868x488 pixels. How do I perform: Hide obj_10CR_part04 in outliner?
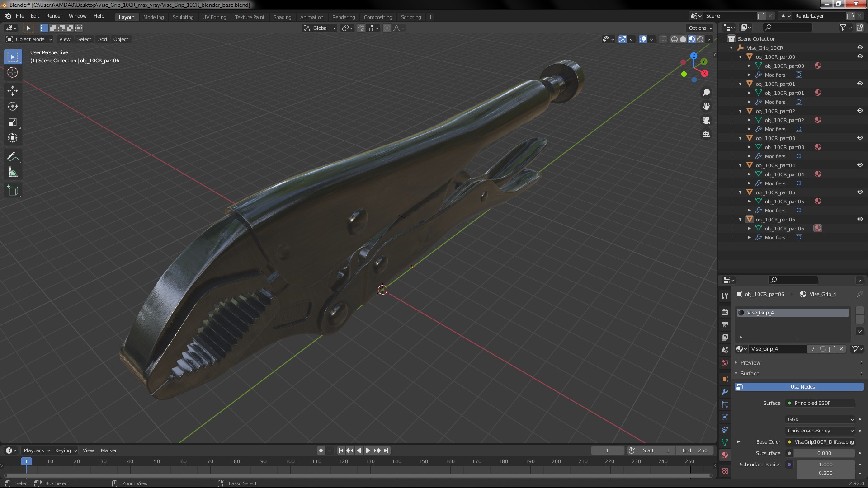coord(860,165)
